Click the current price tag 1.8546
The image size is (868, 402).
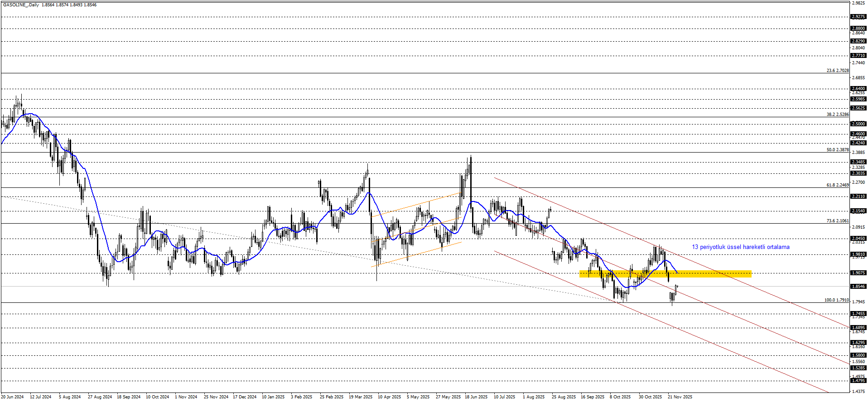coord(858,287)
